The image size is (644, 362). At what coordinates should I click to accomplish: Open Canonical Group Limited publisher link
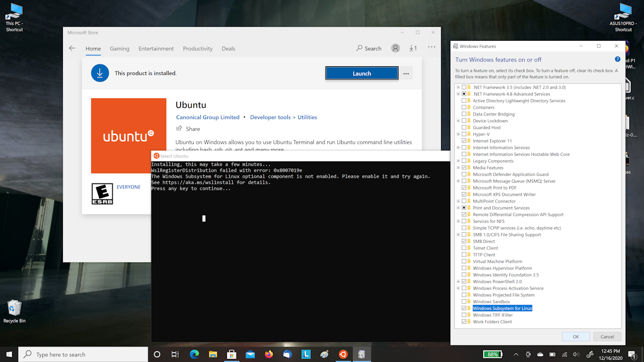(x=208, y=117)
